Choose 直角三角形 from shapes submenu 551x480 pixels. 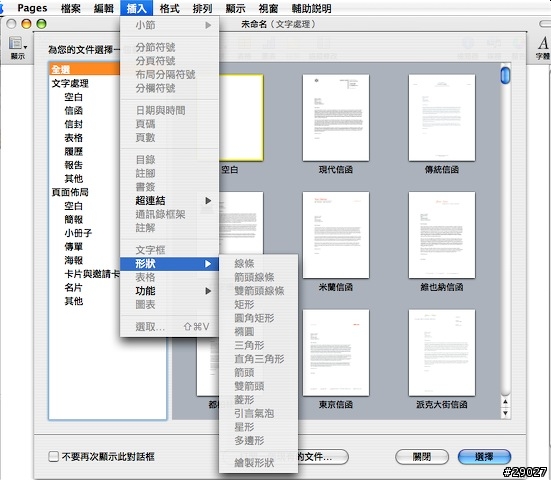[258, 359]
